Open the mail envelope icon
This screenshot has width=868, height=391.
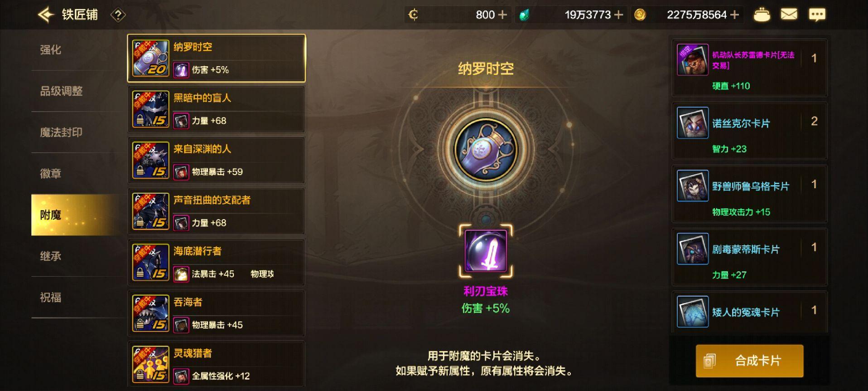click(789, 15)
